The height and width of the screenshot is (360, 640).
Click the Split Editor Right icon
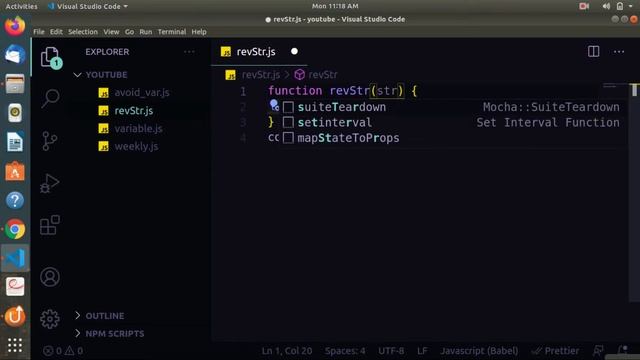pyautogui.click(x=593, y=52)
